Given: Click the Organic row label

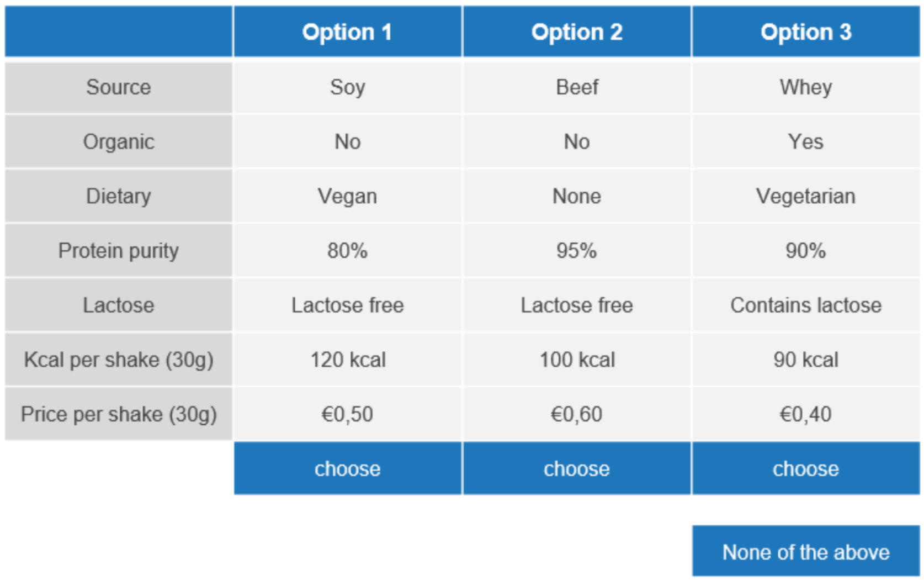Looking at the screenshot, I should [x=118, y=141].
